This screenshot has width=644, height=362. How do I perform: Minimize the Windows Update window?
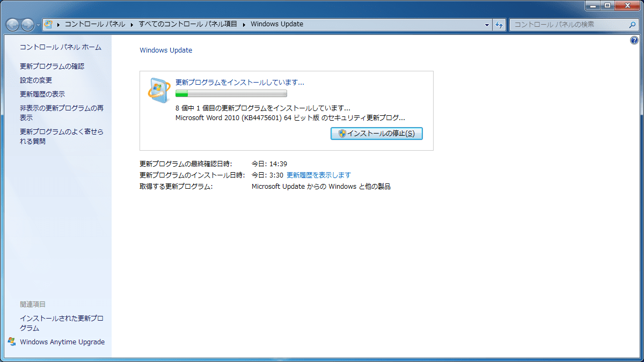point(592,5)
